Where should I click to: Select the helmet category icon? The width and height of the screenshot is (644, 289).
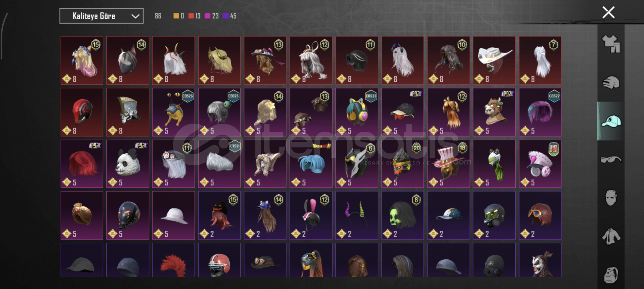pyautogui.click(x=611, y=82)
